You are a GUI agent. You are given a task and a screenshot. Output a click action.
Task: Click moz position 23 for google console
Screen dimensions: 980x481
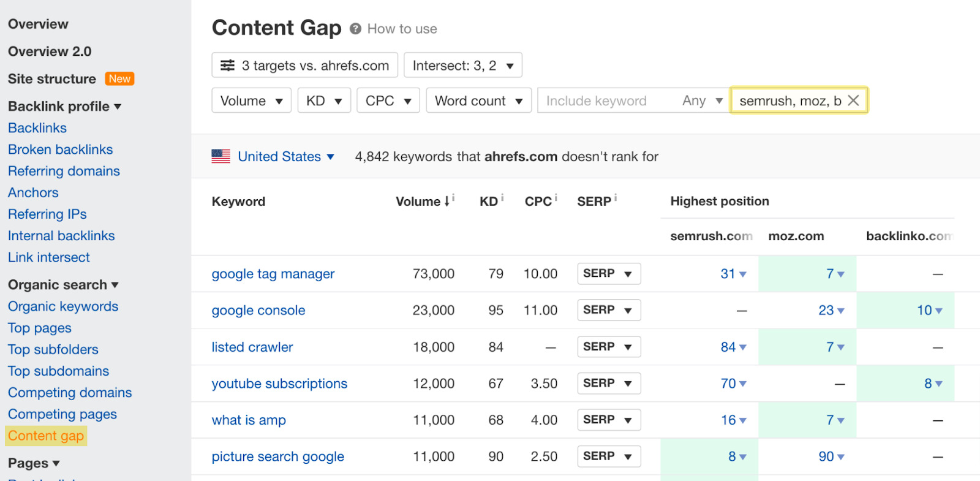pos(831,310)
